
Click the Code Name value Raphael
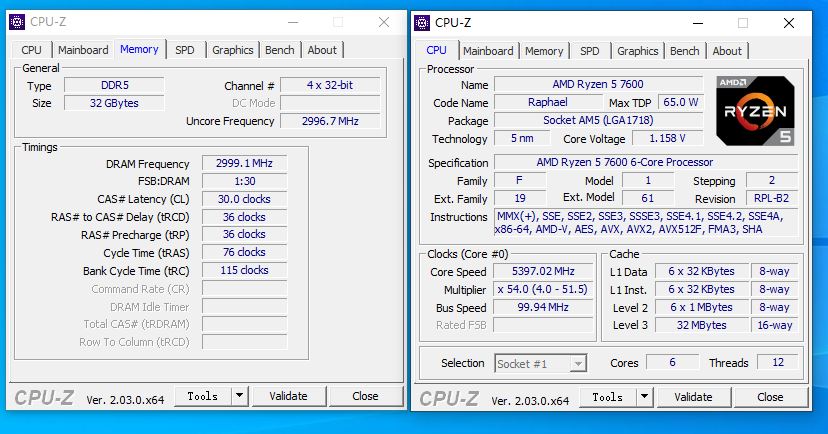pyautogui.click(x=548, y=102)
